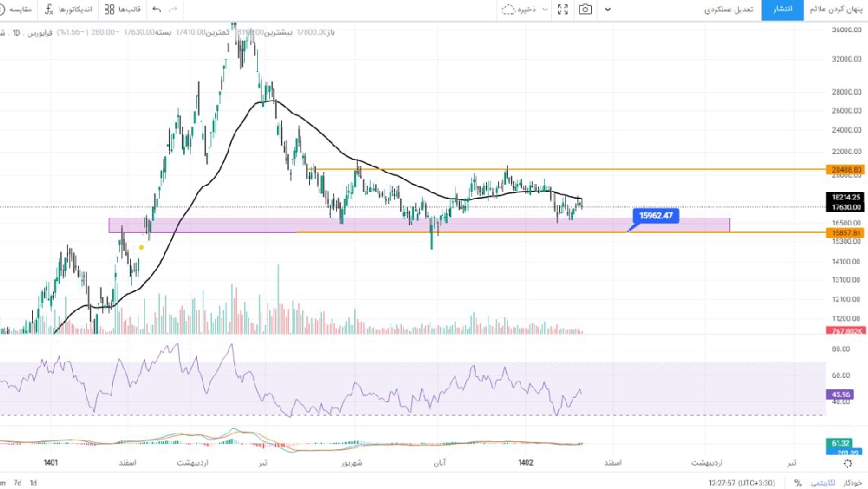Open time zone 12:27:57 (UTC+3:30) settings
Viewport: 868px width, 489px height.
tap(742, 483)
